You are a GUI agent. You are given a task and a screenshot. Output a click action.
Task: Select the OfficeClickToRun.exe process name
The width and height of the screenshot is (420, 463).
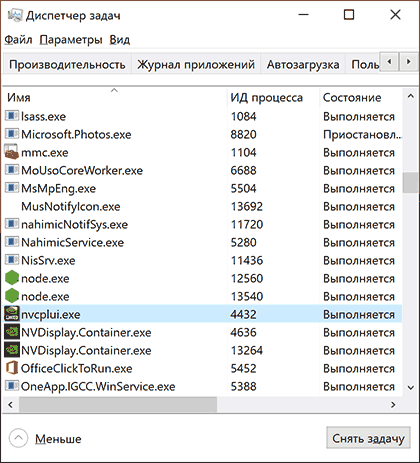tap(77, 368)
